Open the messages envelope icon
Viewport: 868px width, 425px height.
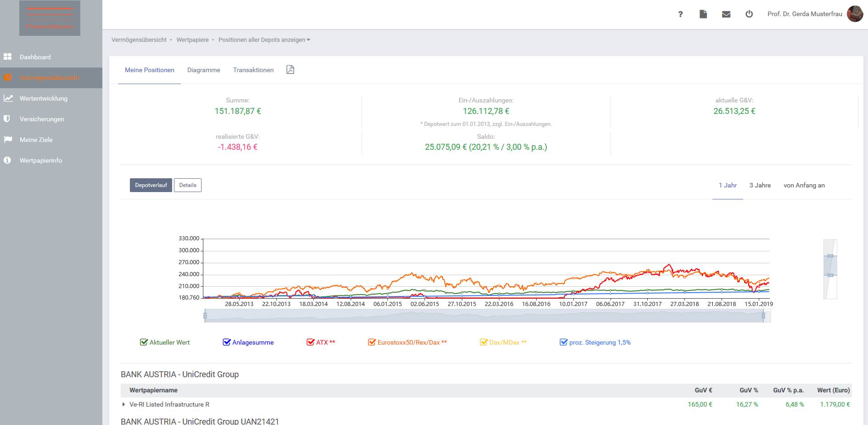pyautogui.click(x=726, y=14)
